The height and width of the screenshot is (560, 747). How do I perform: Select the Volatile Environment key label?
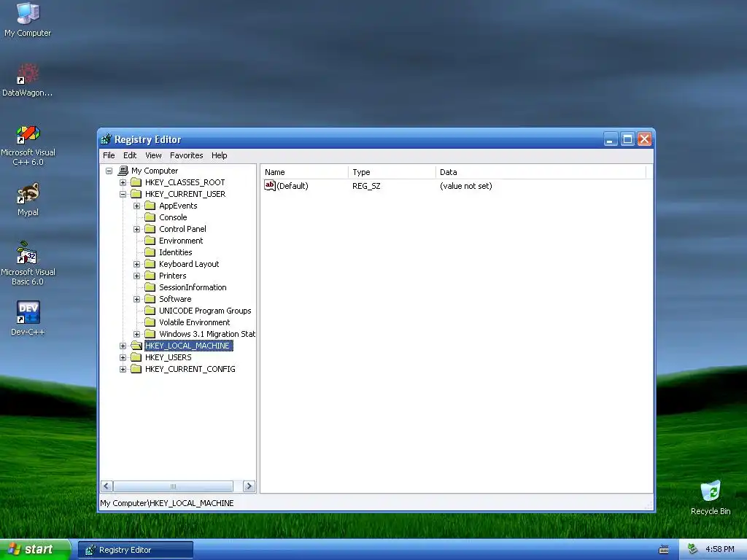[194, 322]
